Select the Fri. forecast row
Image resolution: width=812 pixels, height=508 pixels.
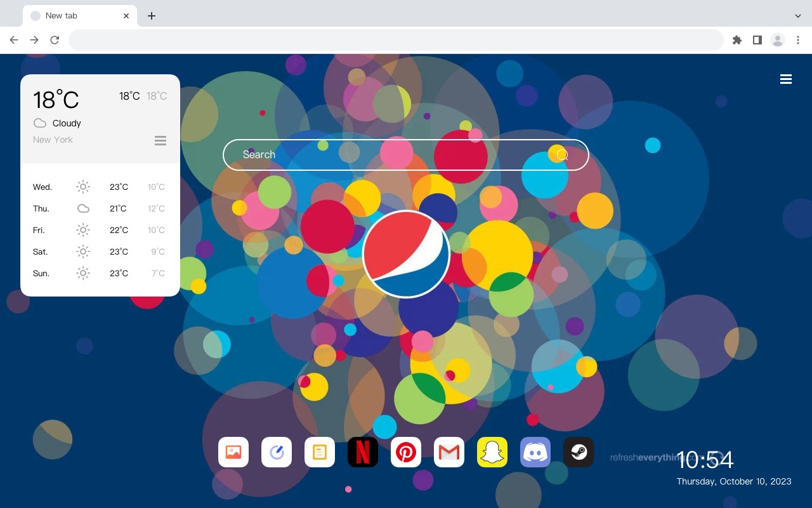100,230
